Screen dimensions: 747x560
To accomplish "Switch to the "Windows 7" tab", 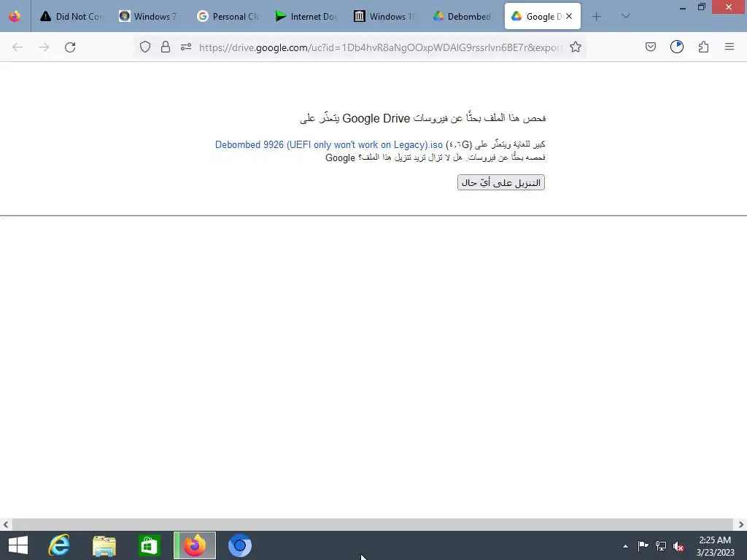I will [x=150, y=16].
